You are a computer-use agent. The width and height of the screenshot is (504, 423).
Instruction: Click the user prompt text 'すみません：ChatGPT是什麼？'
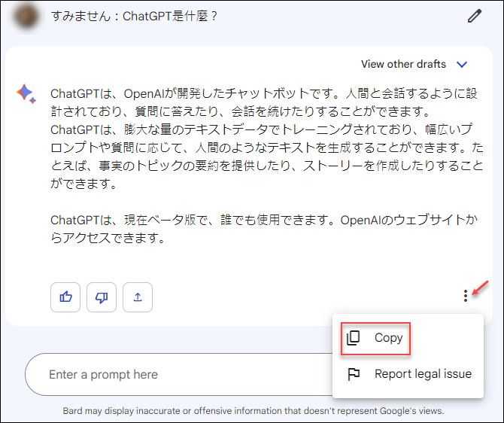click(x=135, y=16)
